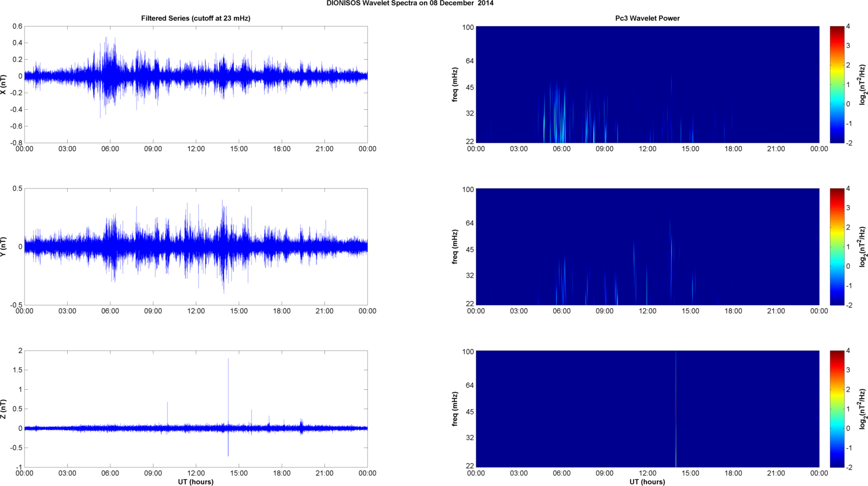868x486 pixels.
Task: Click the '18:00' tick under bottom spectrogram
Action: pos(733,473)
